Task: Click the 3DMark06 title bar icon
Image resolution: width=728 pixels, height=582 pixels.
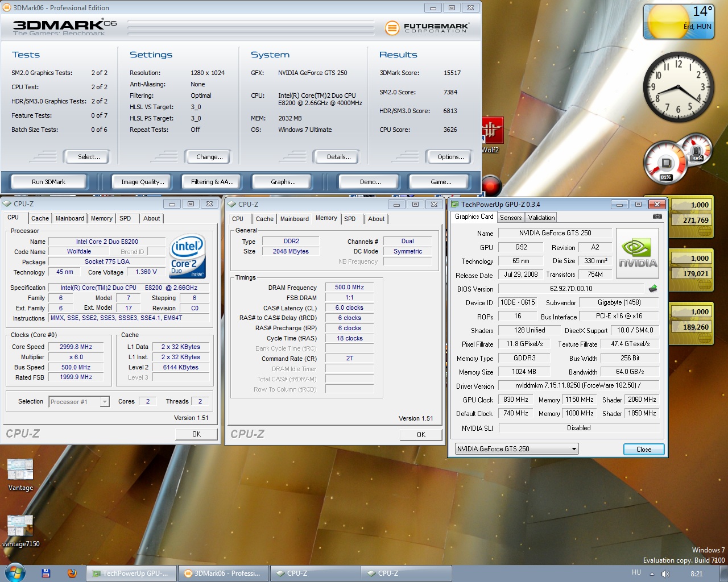Action: [7, 7]
